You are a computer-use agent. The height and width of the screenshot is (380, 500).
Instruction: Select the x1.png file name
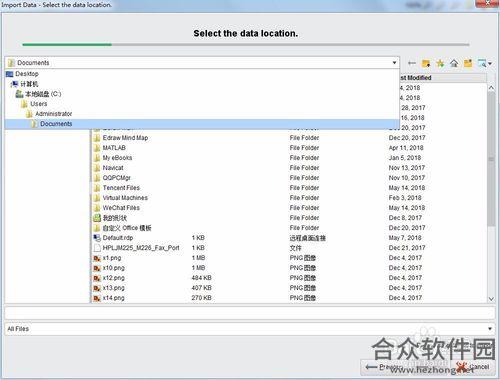pos(112,258)
